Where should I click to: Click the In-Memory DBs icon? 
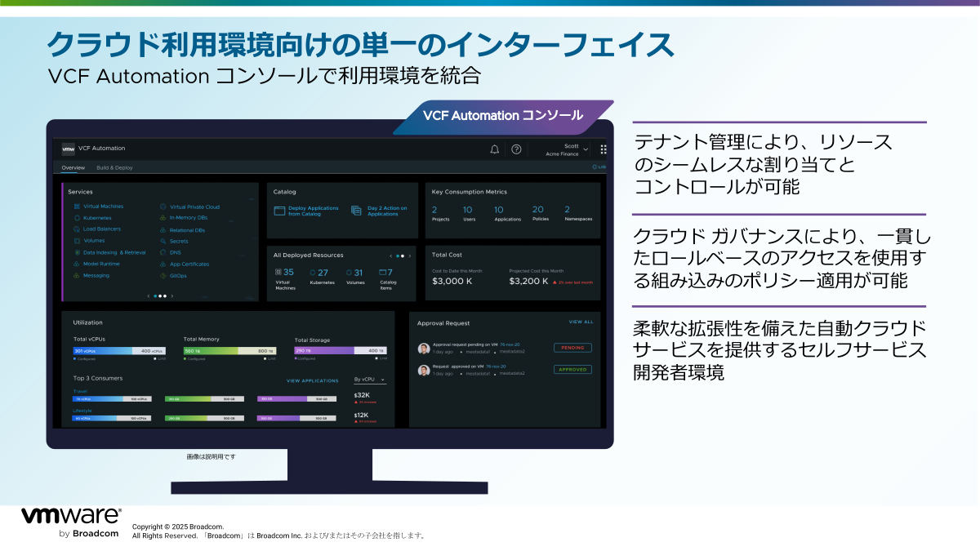(163, 218)
